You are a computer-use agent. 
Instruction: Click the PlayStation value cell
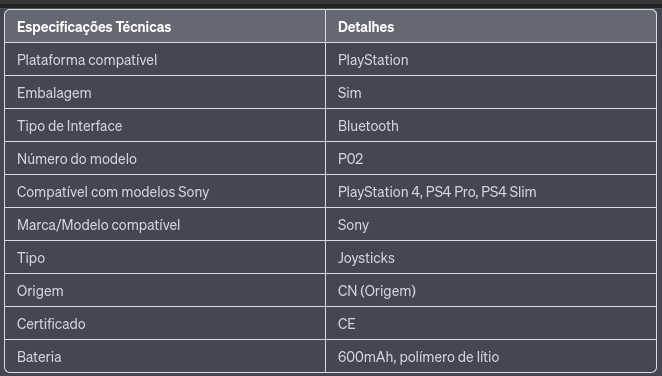[491, 60]
